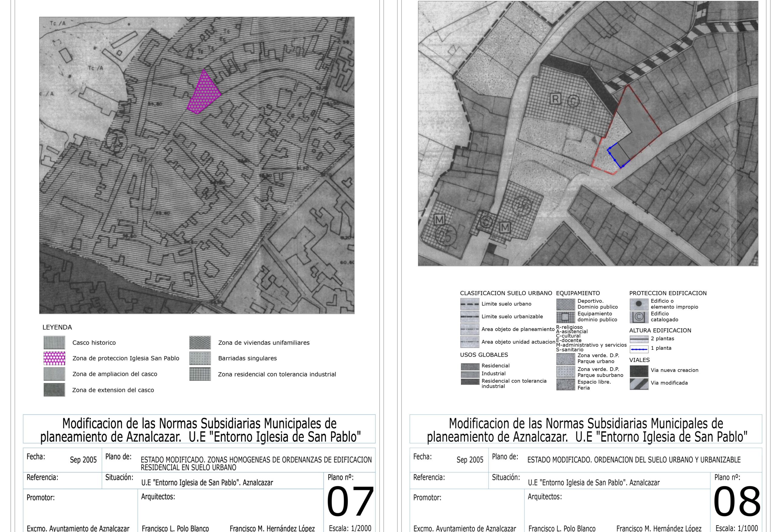Select the Zona de viviendas unifamiliares swatch
The image size is (778, 532).
tap(200, 343)
